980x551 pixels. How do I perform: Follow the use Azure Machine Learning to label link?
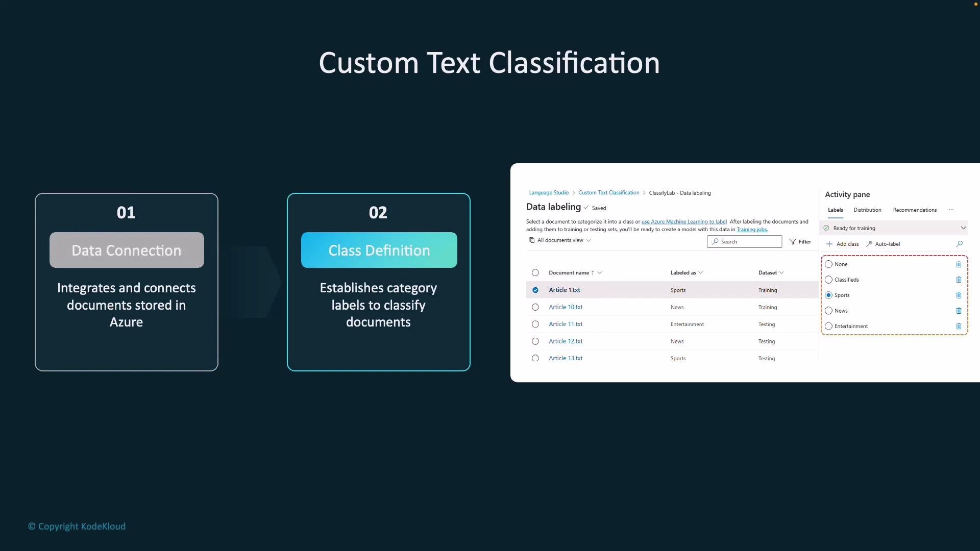[684, 222]
